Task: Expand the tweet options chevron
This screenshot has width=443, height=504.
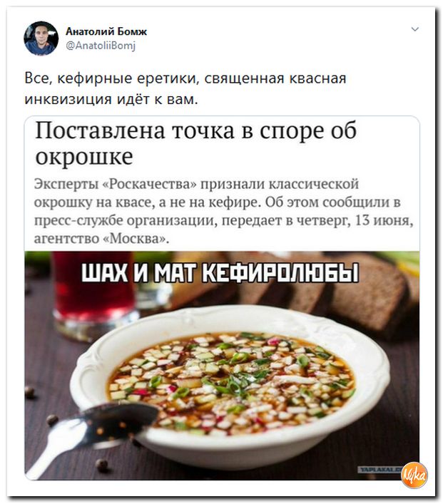Action: [x=415, y=29]
